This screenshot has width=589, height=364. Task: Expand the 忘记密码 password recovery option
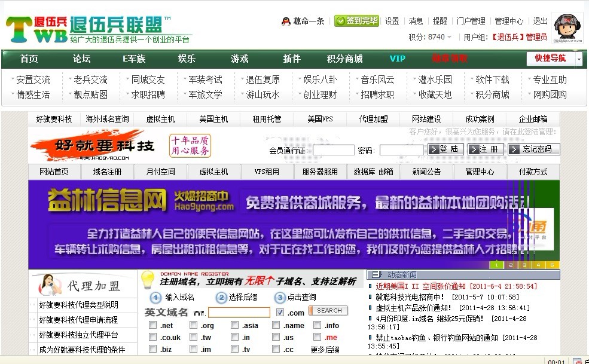(538, 149)
